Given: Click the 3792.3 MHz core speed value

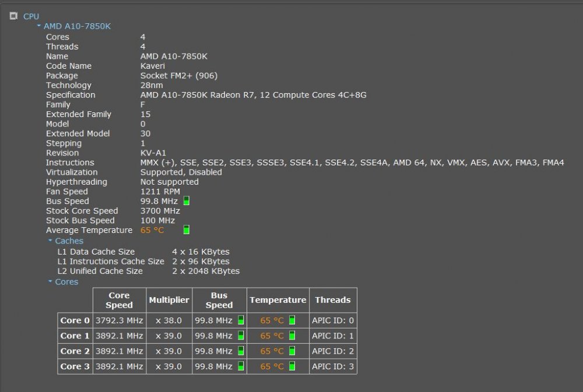Looking at the screenshot, I should tap(120, 320).
